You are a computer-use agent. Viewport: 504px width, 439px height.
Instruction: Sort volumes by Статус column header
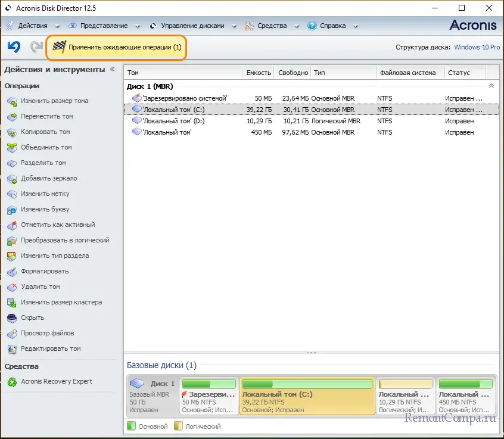pyautogui.click(x=465, y=73)
